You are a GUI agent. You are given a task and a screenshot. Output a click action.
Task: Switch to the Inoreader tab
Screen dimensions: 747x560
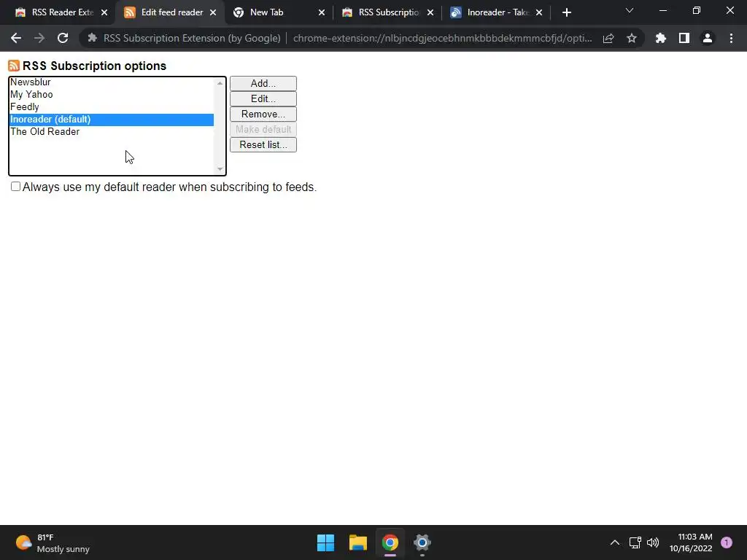point(495,12)
